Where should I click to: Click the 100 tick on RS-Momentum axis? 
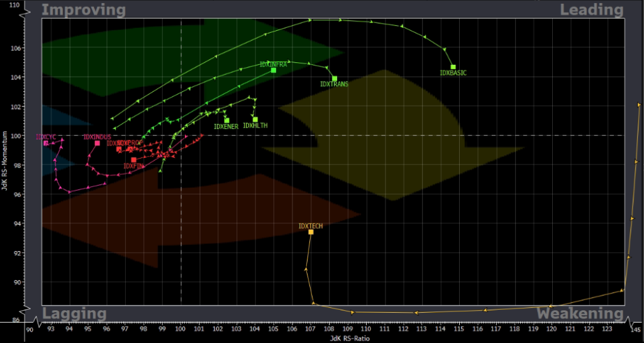[14, 135]
